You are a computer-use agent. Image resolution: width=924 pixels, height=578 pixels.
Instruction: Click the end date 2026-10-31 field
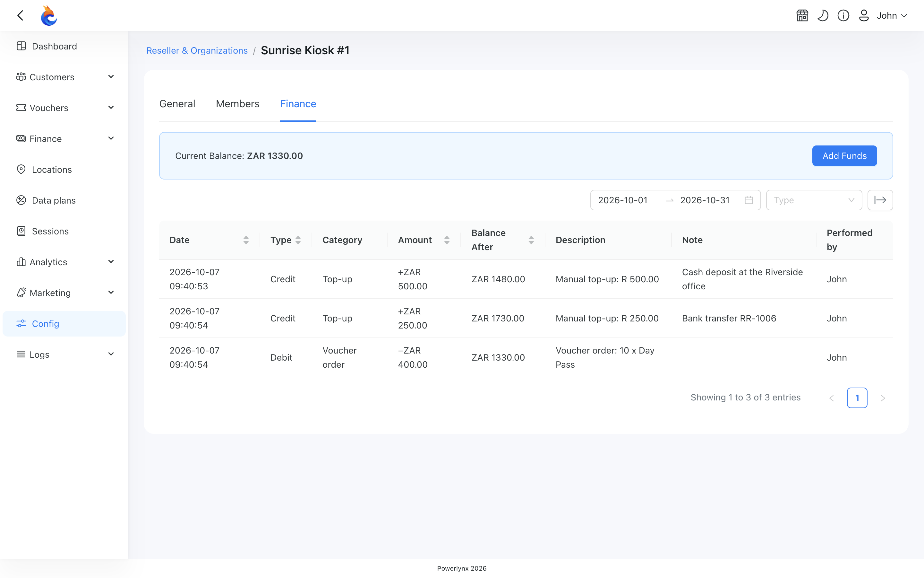pos(705,200)
